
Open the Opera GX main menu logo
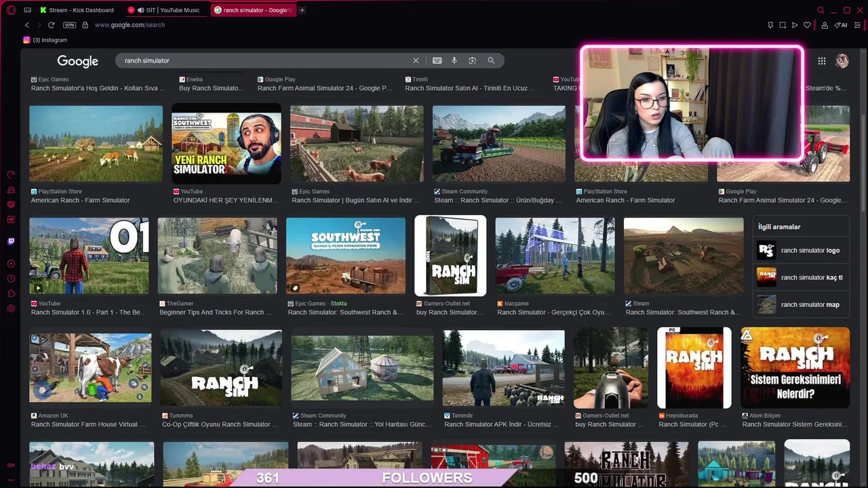[11, 10]
